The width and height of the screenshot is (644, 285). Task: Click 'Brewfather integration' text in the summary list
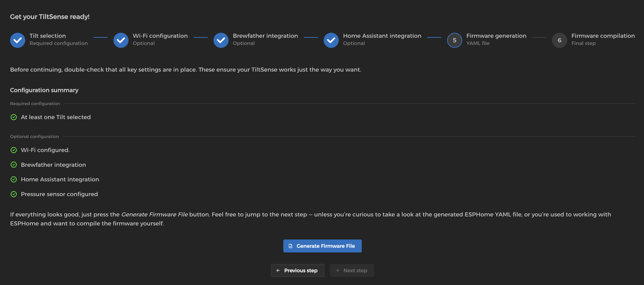click(53, 165)
